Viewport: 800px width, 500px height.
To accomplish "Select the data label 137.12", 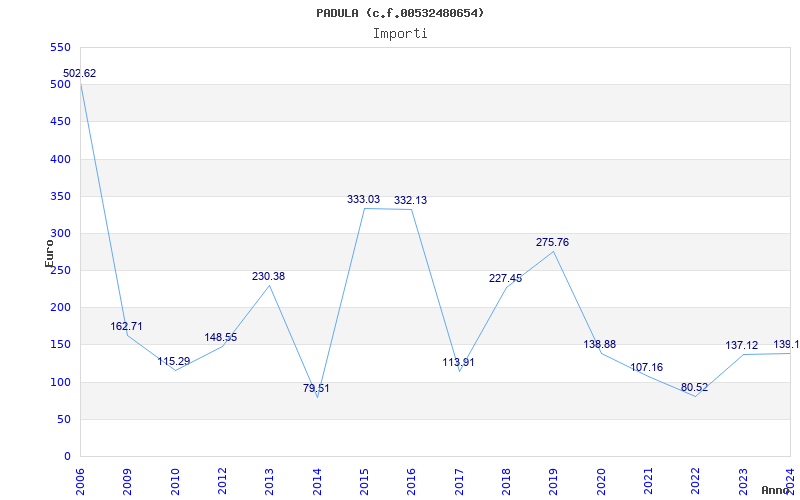I will 742,346.
